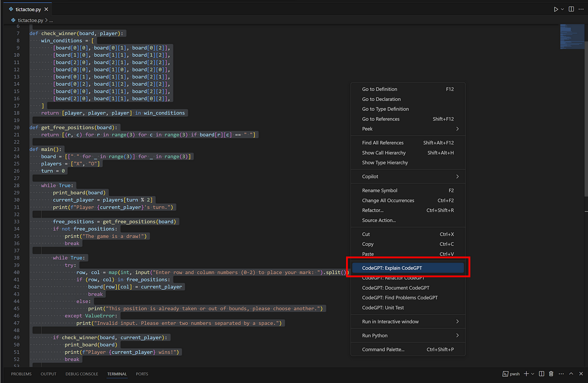This screenshot has height=383, width=588.
Task: Switch to the OUTPUT panel tab
Action: [x=48, y=374]
